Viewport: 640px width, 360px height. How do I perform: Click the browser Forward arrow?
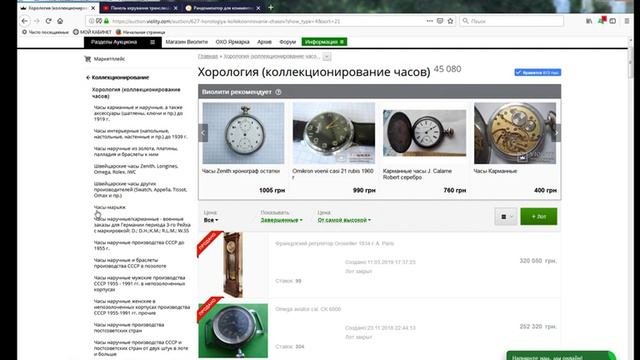pos(37,21)
